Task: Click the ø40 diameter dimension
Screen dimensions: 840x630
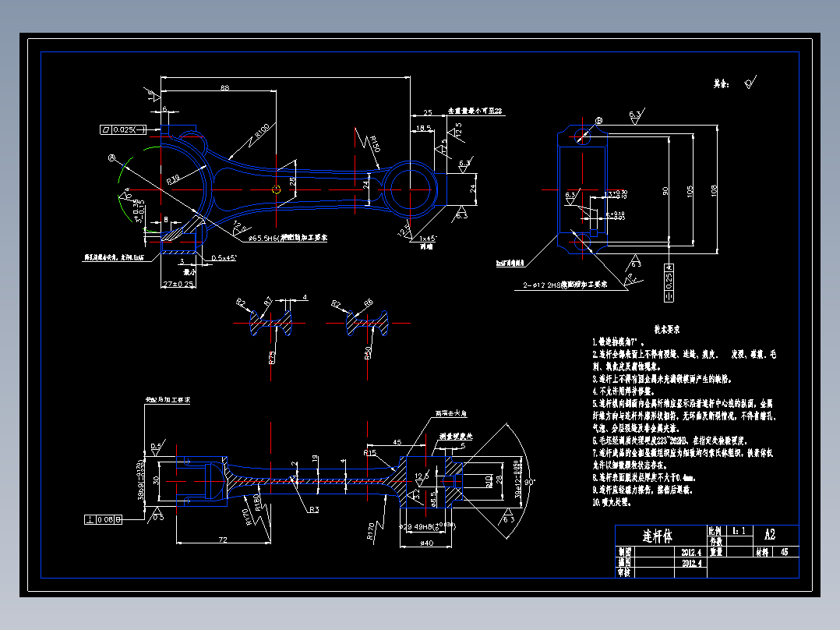Action: pos(426,543)
